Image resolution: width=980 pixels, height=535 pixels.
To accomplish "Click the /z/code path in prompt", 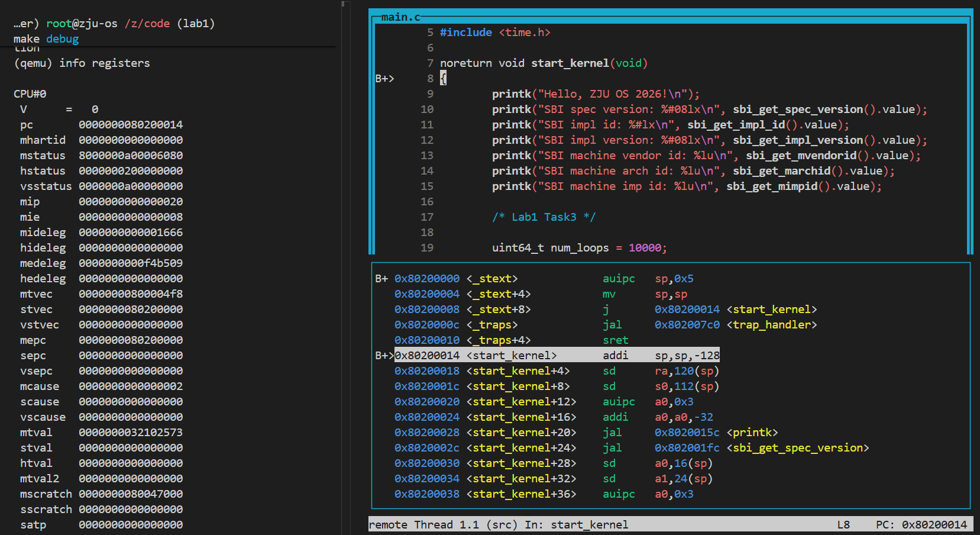I will [x=147, y=24].
